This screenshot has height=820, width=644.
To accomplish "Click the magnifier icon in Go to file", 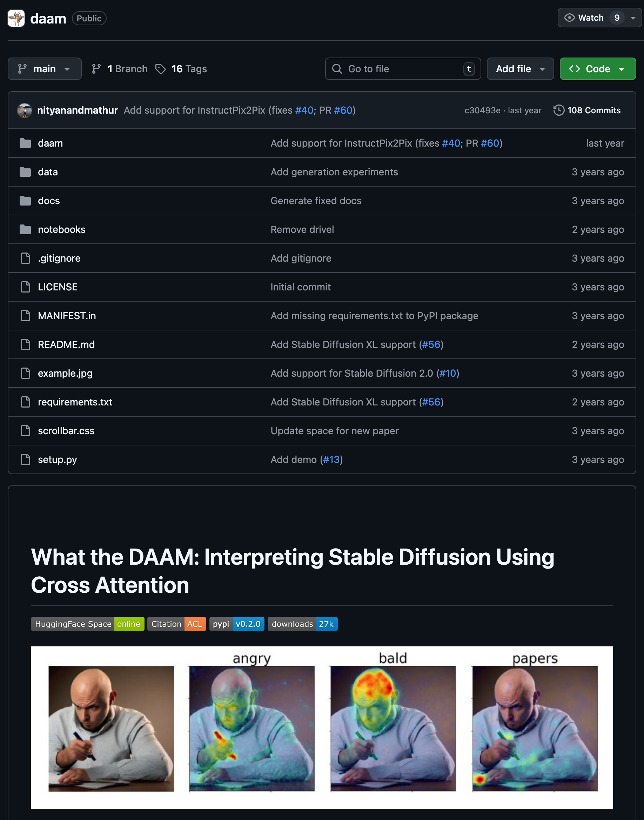I will 337,69.
